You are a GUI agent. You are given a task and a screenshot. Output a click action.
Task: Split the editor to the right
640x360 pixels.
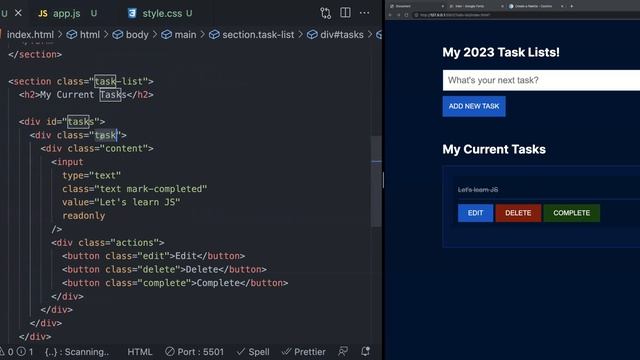point(345,13)
